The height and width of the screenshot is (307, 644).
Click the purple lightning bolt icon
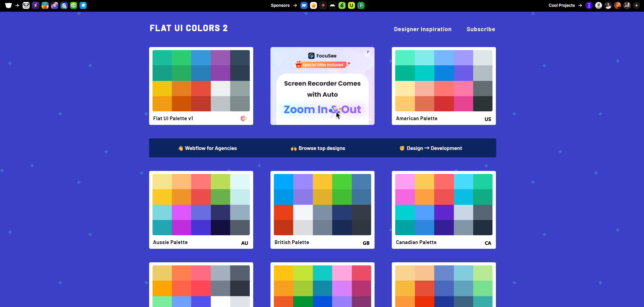point(36,5)
